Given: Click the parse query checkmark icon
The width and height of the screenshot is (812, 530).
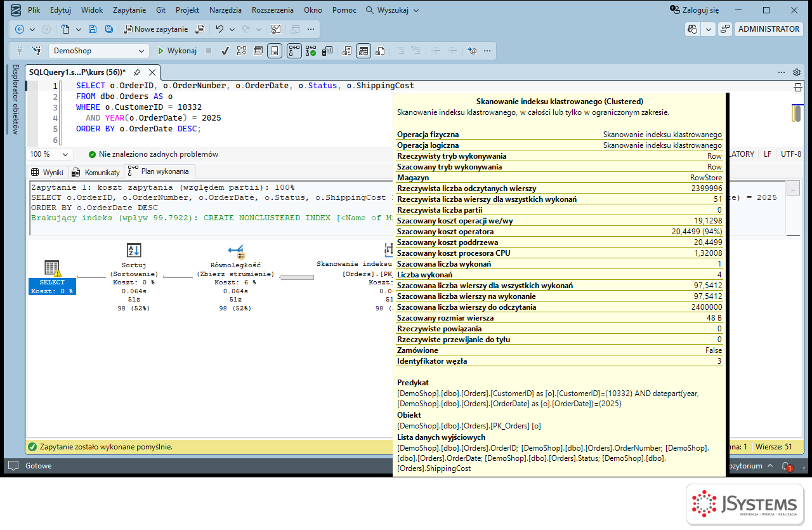Looking at the screenshot, I should pos(225,51).
